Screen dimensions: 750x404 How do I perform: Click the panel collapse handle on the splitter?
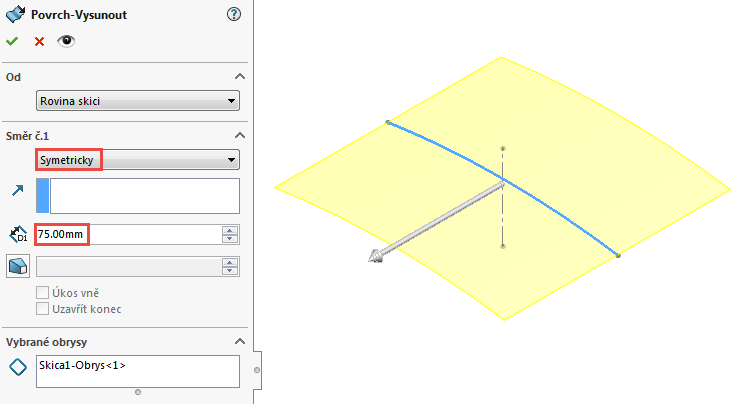257,370
